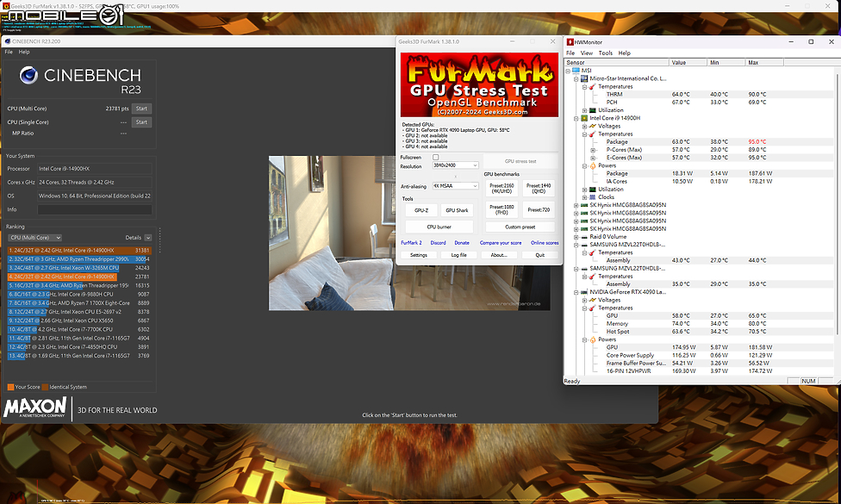
Task: Open FurMark Settings
Action: tap(419, 255)
